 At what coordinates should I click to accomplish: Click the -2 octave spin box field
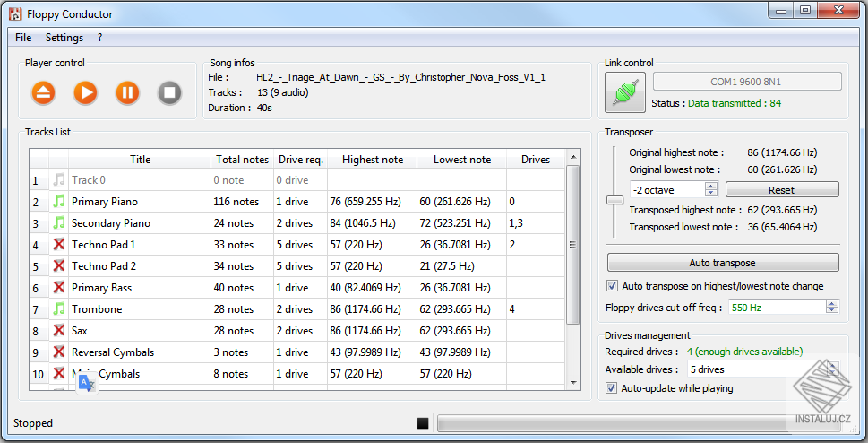pyautogui.click(x=667, y=189)
